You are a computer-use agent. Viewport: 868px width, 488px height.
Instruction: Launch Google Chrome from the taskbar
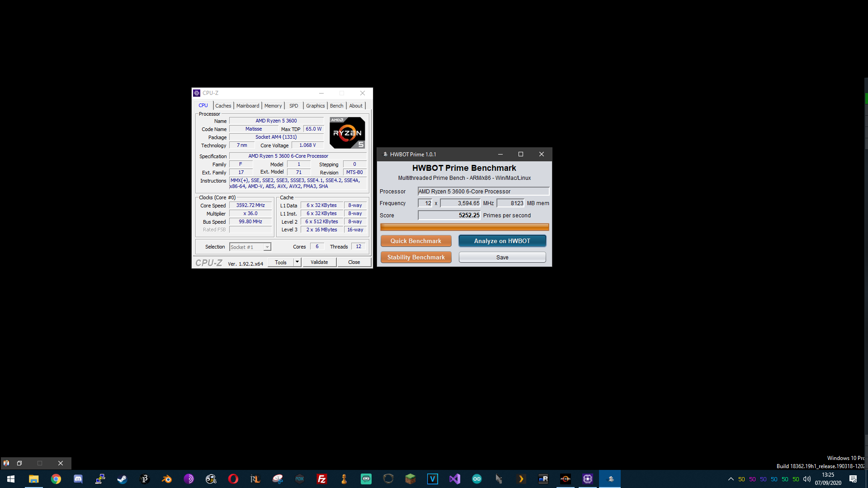click(56, 479)
